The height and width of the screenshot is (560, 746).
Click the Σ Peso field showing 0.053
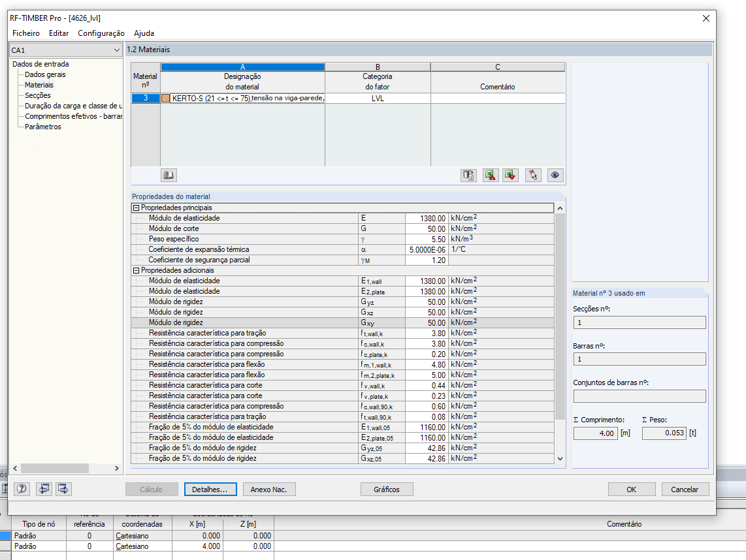click(x=664, y=433)
